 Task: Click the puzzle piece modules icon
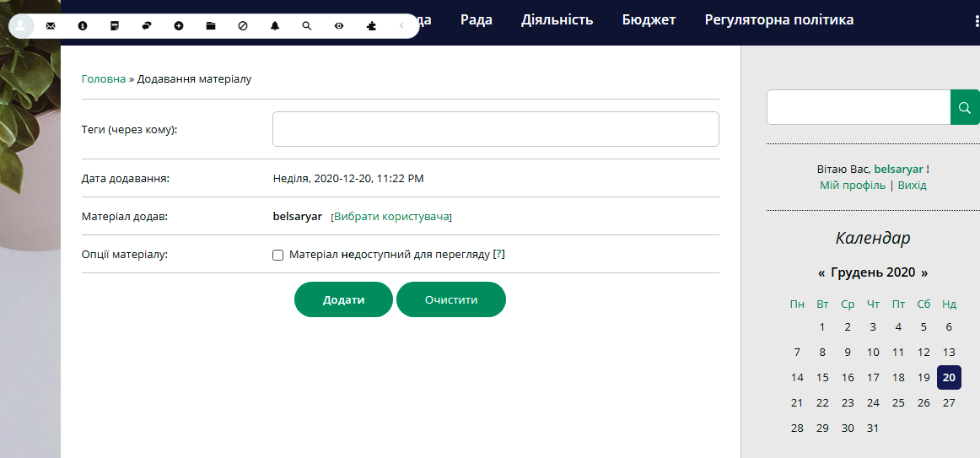tap(371, 26)
